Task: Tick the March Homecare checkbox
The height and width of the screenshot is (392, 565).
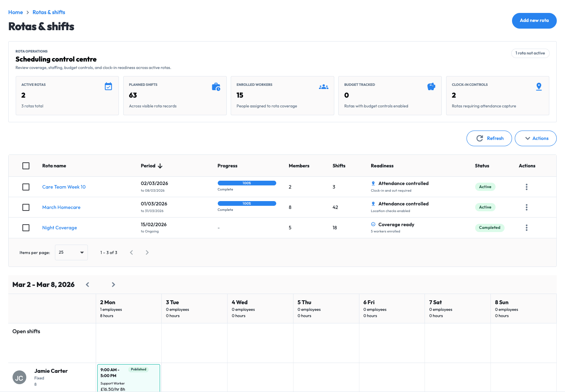Action: point(26,207)
